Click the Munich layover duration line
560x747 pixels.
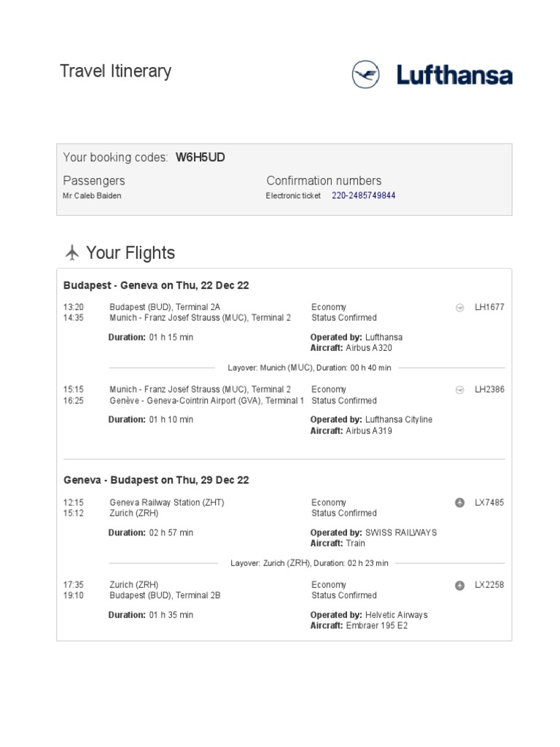click(309, 368)
